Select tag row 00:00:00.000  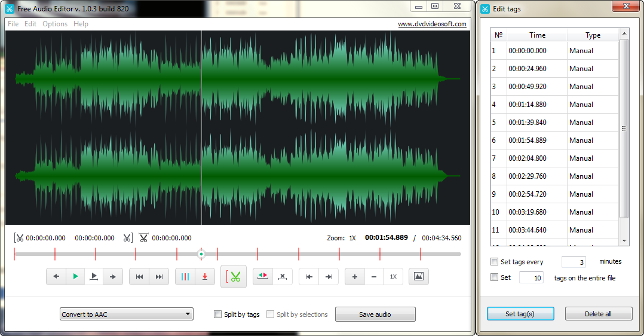click(x=554, y=51)
